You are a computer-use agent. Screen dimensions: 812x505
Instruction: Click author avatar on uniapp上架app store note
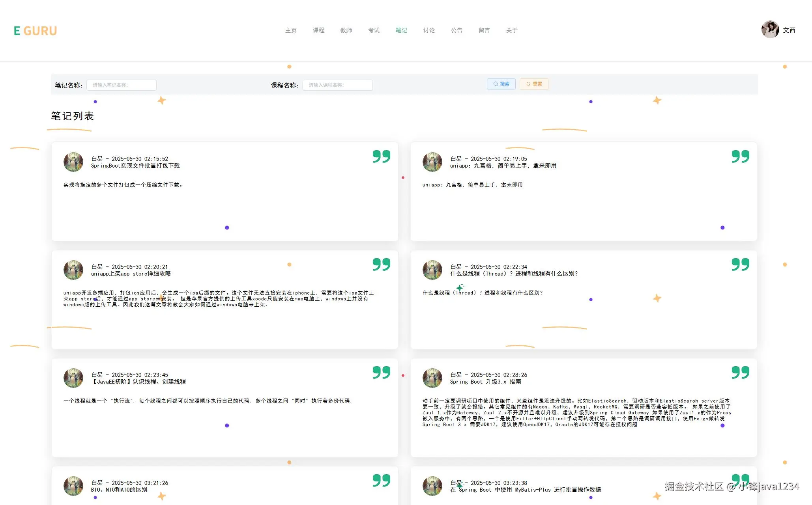(73, 270)
